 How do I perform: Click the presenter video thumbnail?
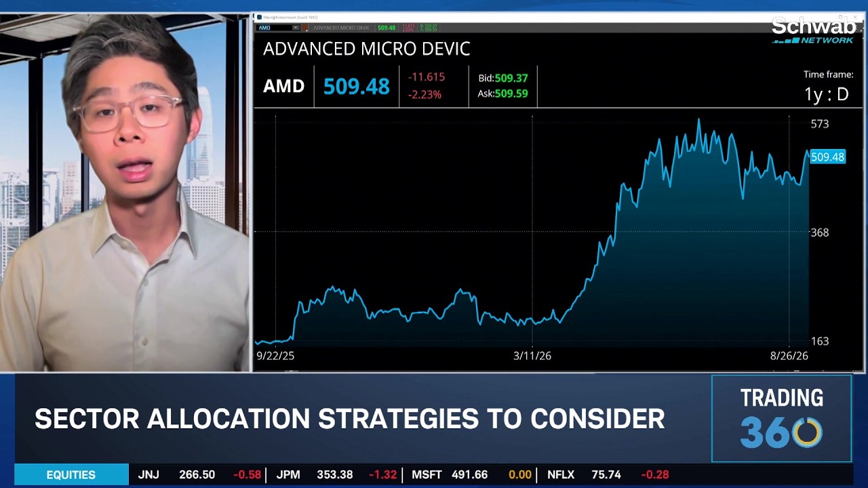pyautogui.click(x=125, y=192)
